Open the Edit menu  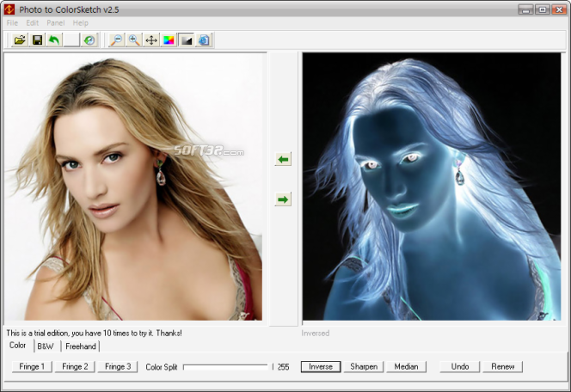(x=33, y=23)
